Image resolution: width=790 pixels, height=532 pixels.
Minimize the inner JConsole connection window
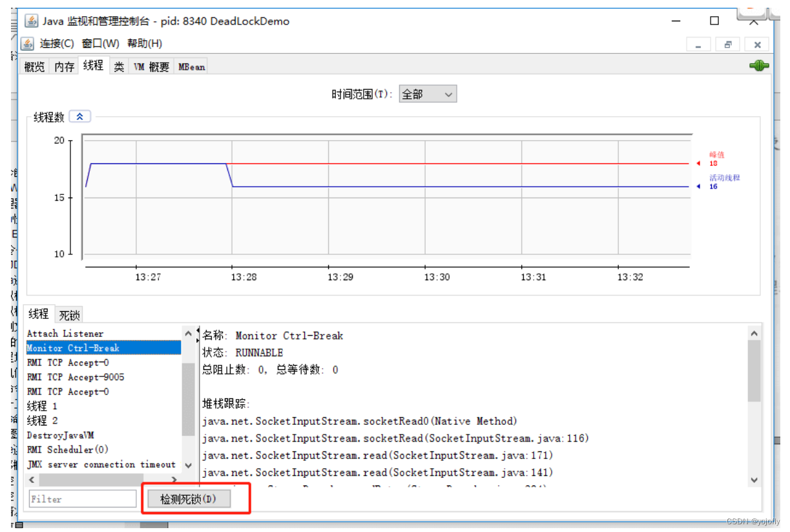(698, 45)
